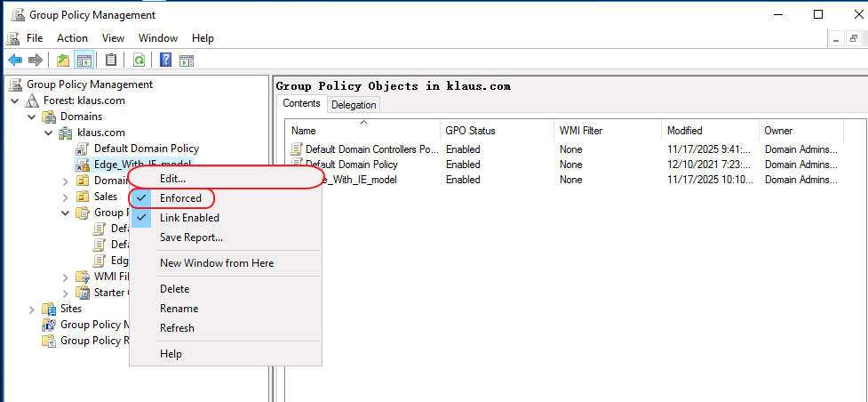Image resolution: width=868 pixels, height=402 pixels.
Task: Click the Sites folder icon in tree
Action: (x=49, y=309)
